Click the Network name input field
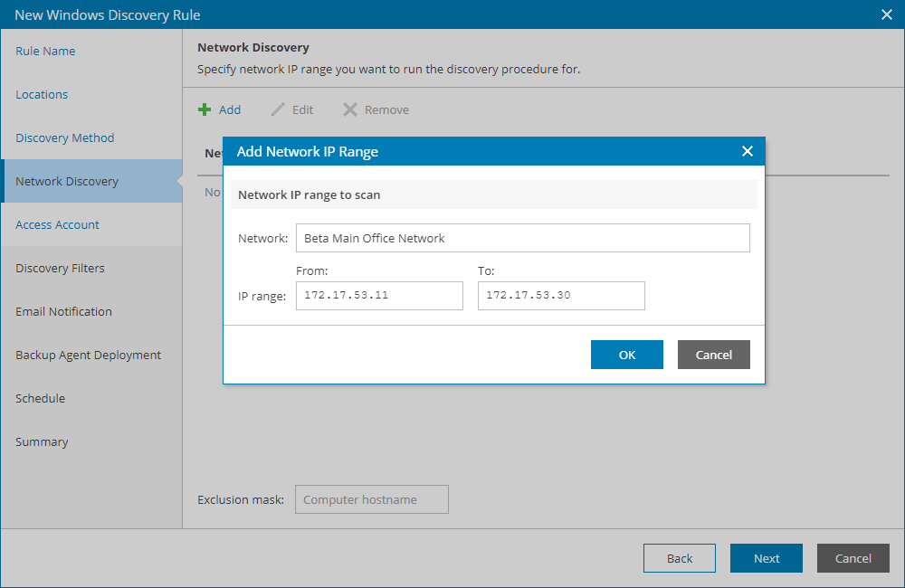This screenshot has height=588, width=905. point(522,239)
